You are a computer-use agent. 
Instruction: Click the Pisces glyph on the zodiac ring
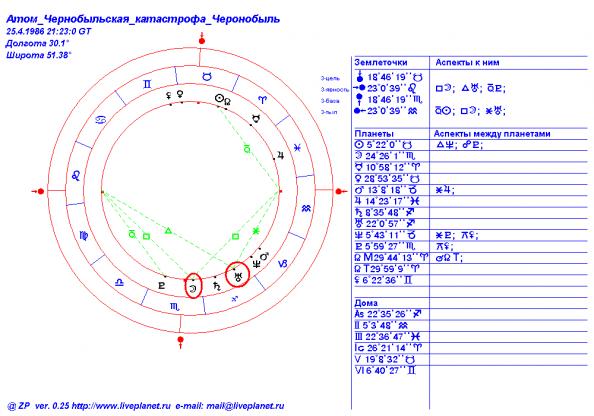pos(298,148)
